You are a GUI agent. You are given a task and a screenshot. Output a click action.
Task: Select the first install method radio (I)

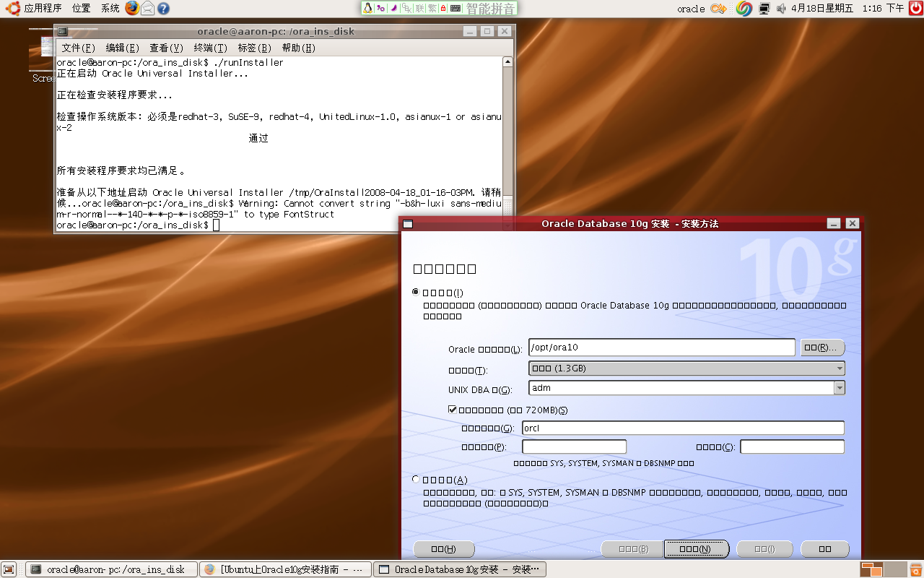(x=415, y=292)
